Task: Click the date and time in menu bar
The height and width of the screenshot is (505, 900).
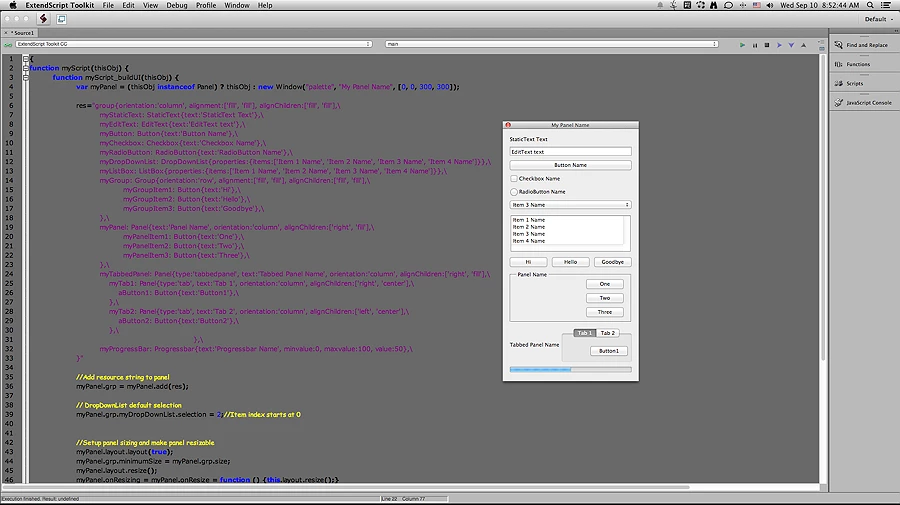Action: tap(819, 5)
